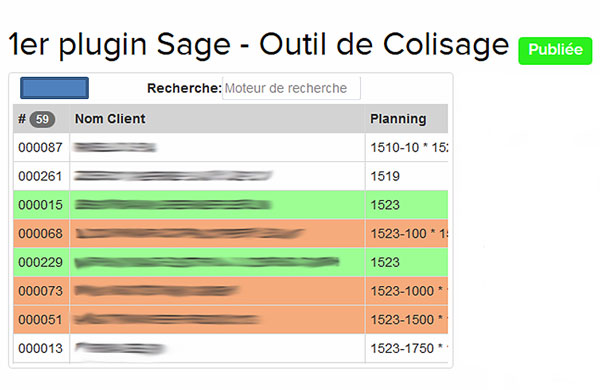600x390 pixels.
Task: Click the green Publiée status badge
Action: [555, 51]
